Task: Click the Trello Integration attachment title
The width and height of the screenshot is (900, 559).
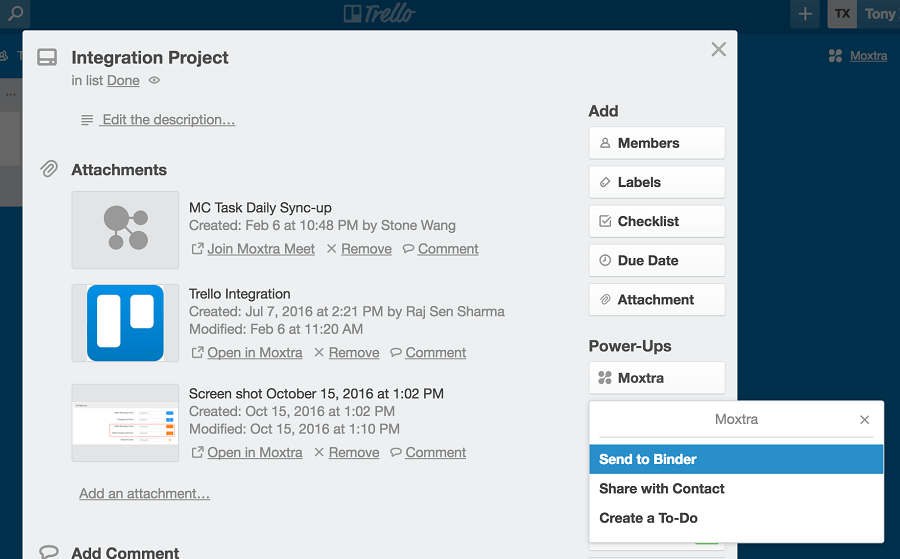Action: [239, 294]
